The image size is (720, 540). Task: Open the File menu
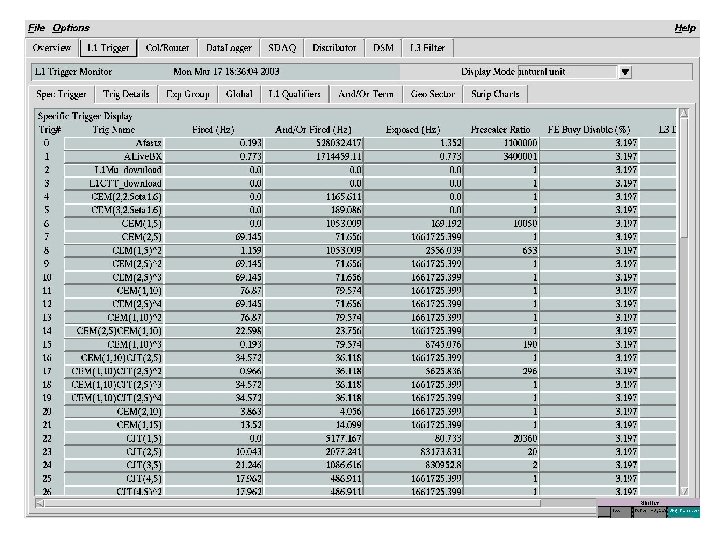pos(36,28)
